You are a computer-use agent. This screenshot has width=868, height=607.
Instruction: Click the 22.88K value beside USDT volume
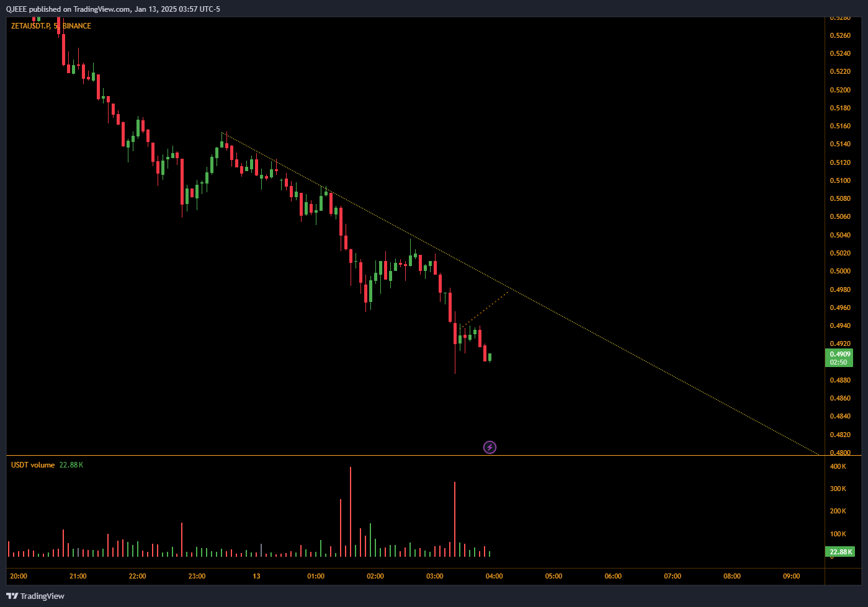tap(71, 465)
